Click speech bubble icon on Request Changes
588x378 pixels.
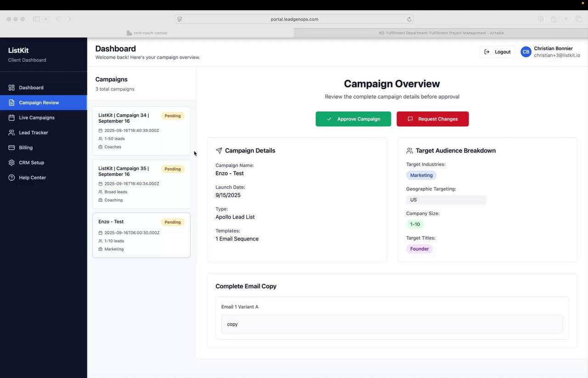click(410, 119)
